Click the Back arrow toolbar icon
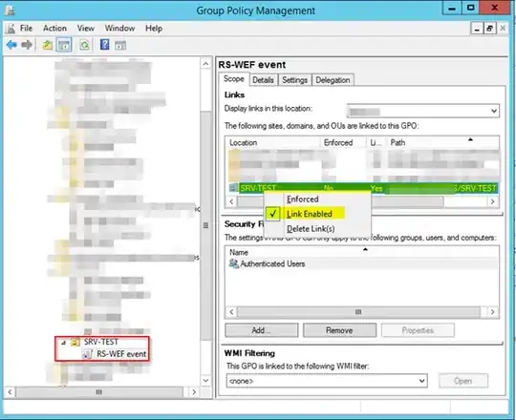The image size is (516, 420). 11,44
